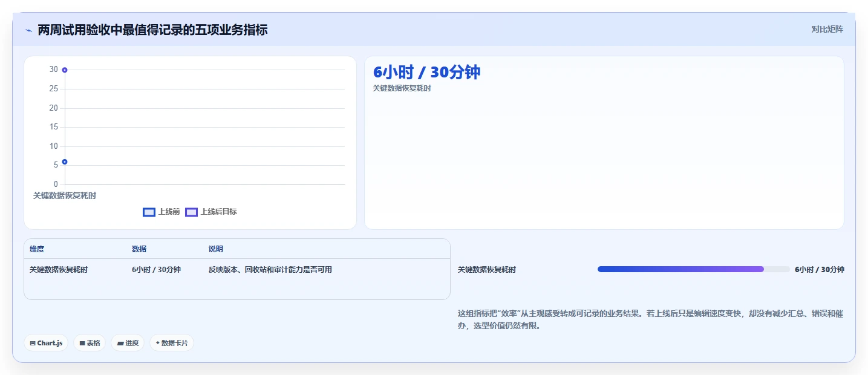Screen dimensions: 868x375
Task: Click the purple 上线后目标 legend swatch
Action: [x=191, y=212]
